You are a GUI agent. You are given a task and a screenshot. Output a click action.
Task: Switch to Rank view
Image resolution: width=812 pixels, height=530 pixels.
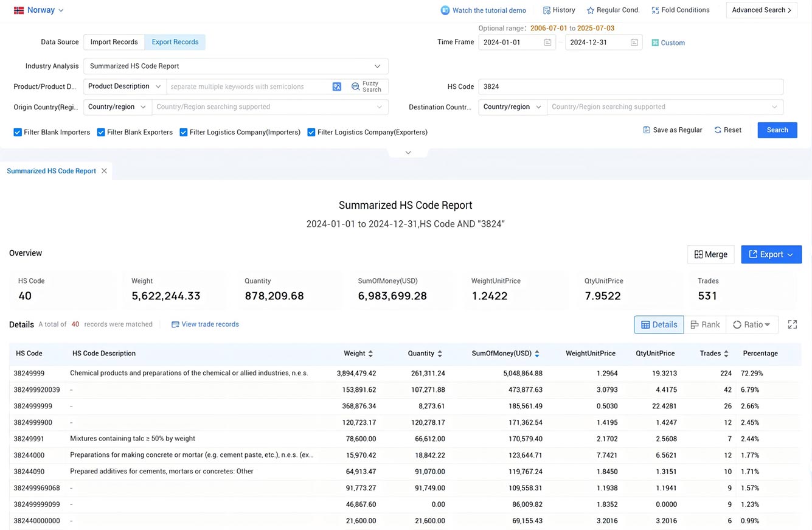coord(705,325)
